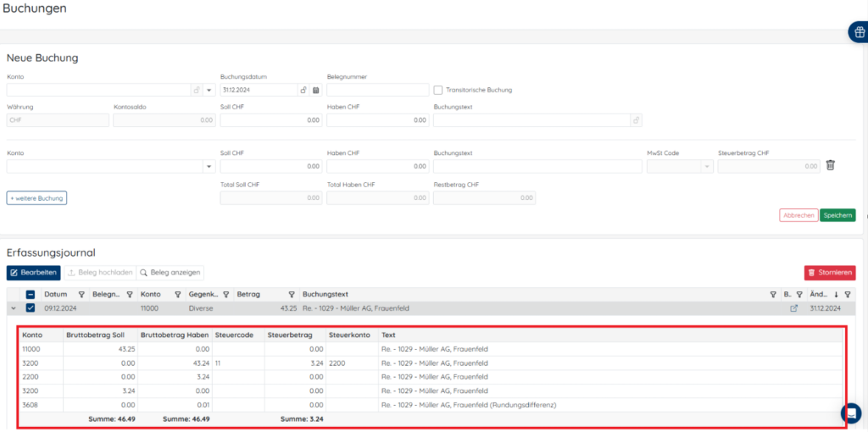Click the lock icon in first Konto field

click(196, 90)
